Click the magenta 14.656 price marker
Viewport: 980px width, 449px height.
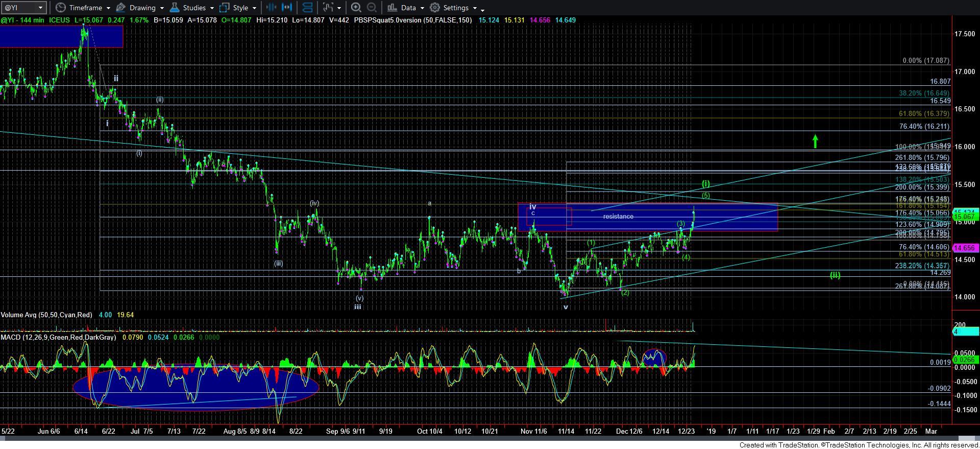click(965, 248)
